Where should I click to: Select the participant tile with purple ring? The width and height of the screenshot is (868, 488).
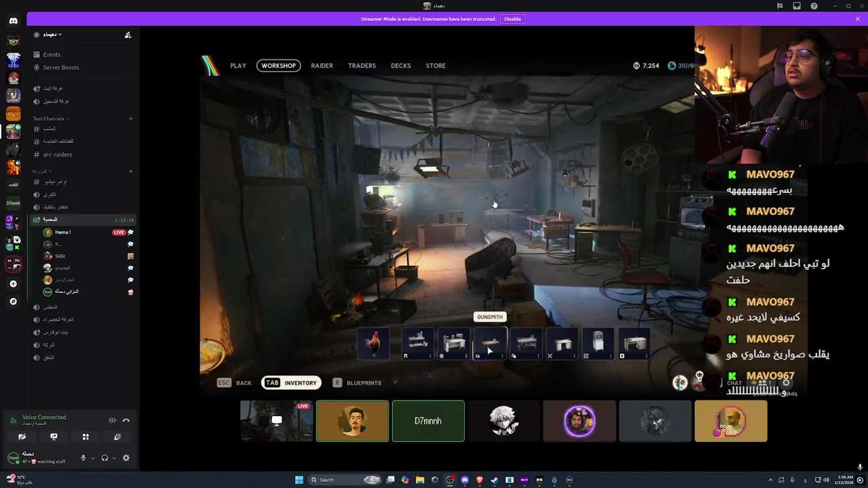580,421
